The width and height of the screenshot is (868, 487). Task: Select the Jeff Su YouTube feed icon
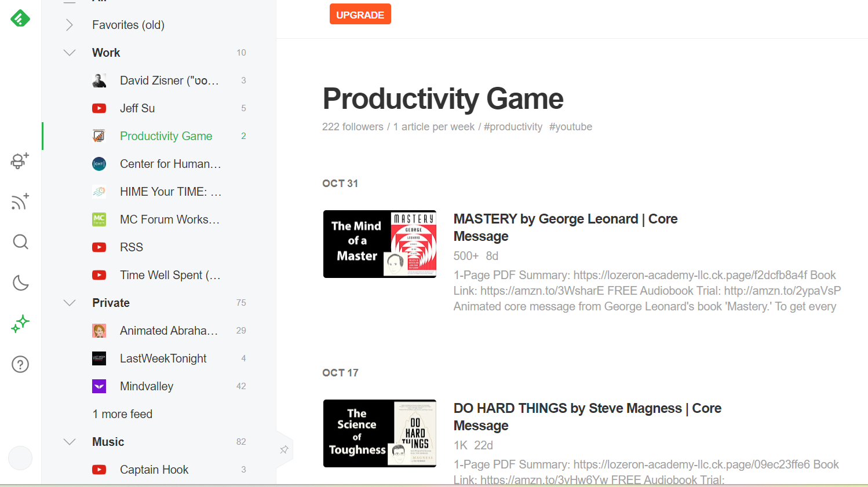click(99, 108)
